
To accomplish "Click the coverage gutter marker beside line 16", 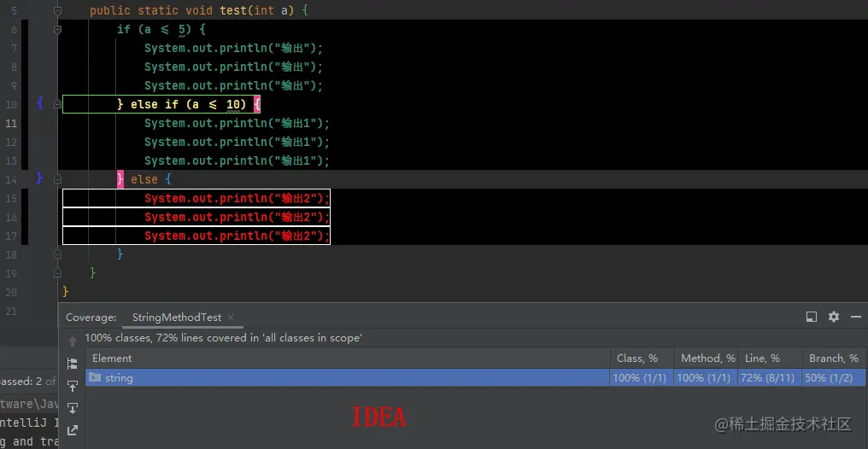I will point(25,217).
